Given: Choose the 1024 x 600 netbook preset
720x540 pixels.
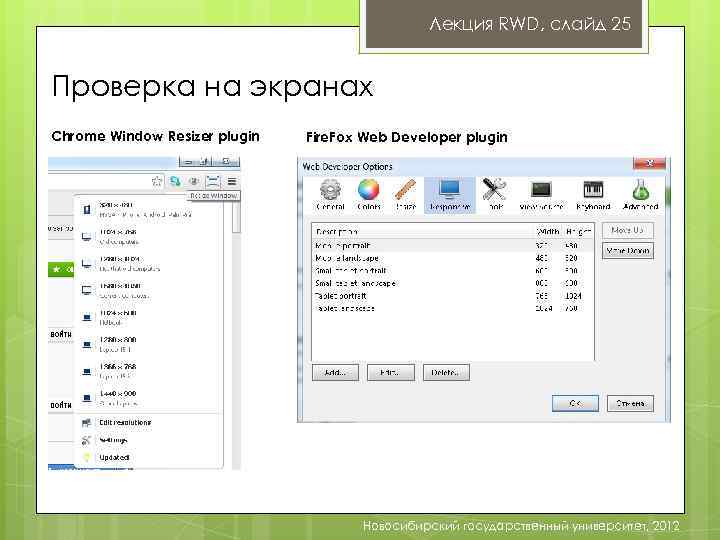Looking at the screenshot, I should tap(148, 317).
